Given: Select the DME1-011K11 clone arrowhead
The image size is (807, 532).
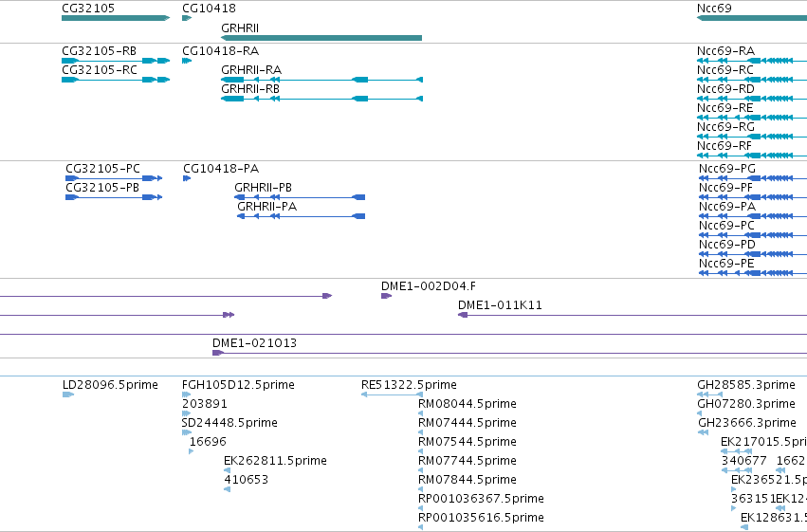Looking at the screenshot, I should point(463,315).
